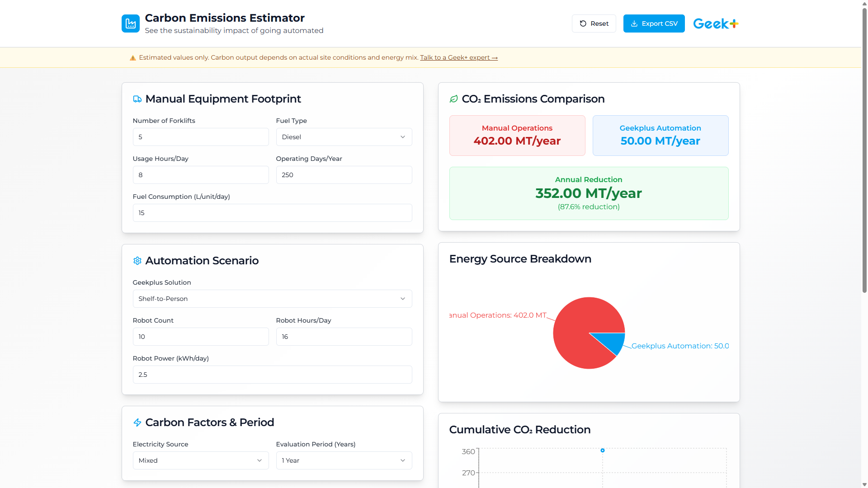
Task: Follow the Talk to a Geek+ expert link
Action: (x=458, y=57)
